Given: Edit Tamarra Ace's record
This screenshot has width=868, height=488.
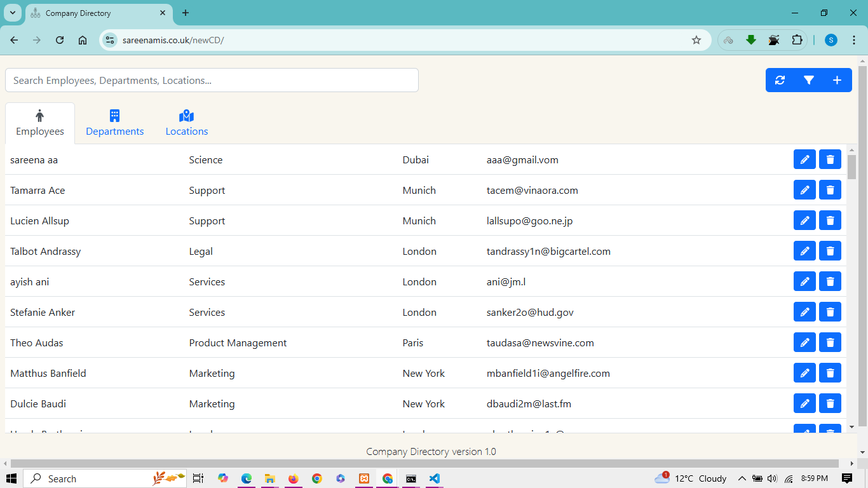Looking at the screenshot, I should [x=804, y=190].
